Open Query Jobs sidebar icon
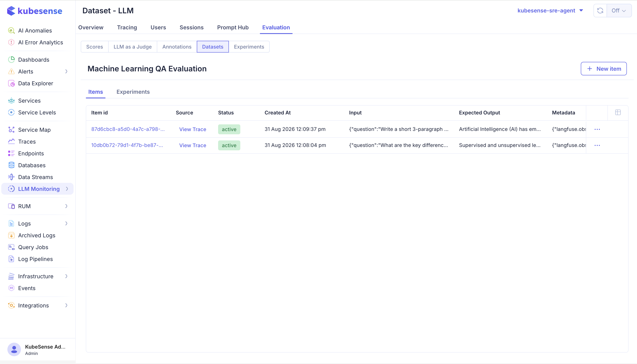 pos(11,247)
